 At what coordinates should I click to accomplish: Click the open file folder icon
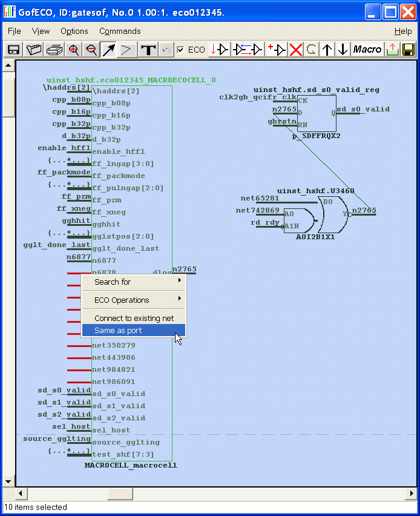pos(34,50)
